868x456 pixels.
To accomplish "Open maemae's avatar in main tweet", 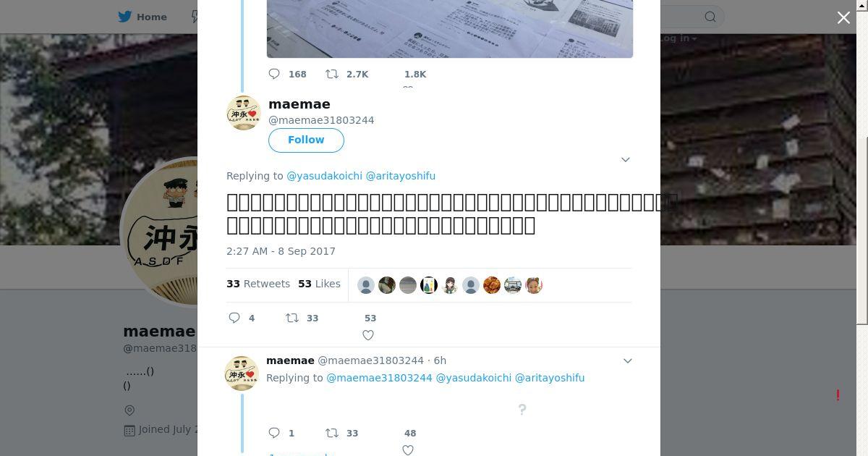I will 244,113.
